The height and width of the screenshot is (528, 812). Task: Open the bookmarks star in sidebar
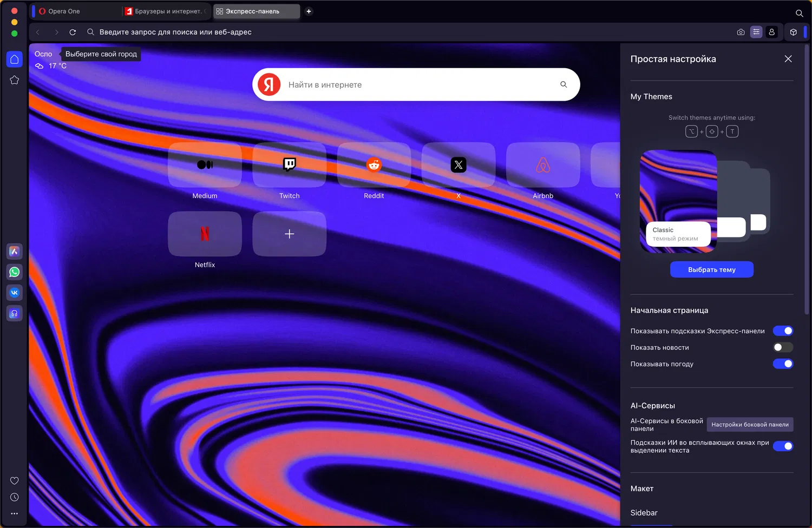point(15,80)
